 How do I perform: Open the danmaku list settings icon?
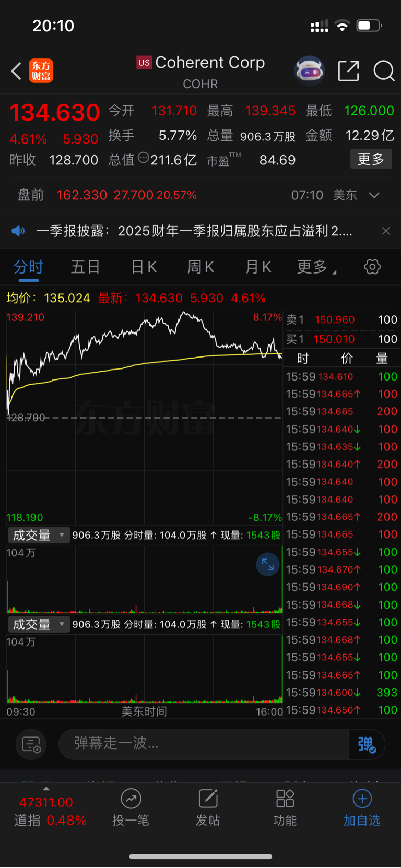coord(31,744)
